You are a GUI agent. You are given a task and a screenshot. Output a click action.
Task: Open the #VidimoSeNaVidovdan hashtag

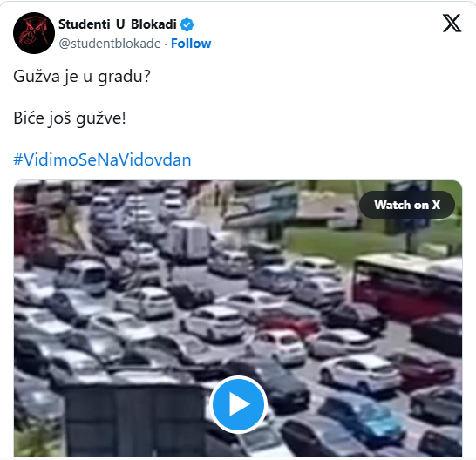102,159
